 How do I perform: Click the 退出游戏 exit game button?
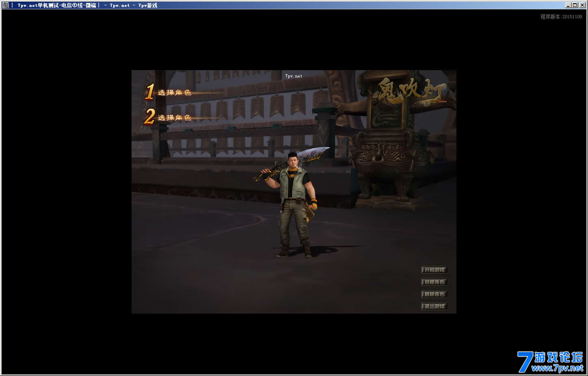(435, 306)
